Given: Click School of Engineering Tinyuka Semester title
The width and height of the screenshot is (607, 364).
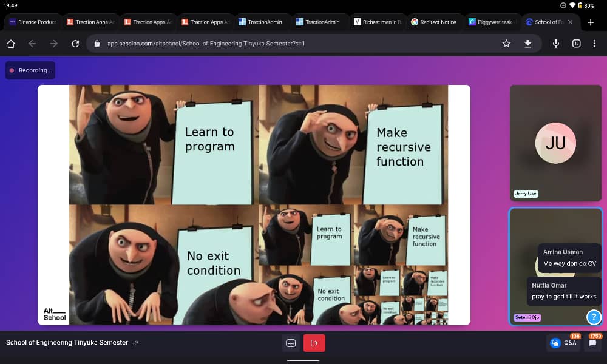Looking at the screenshot, I should coord(67,342).
